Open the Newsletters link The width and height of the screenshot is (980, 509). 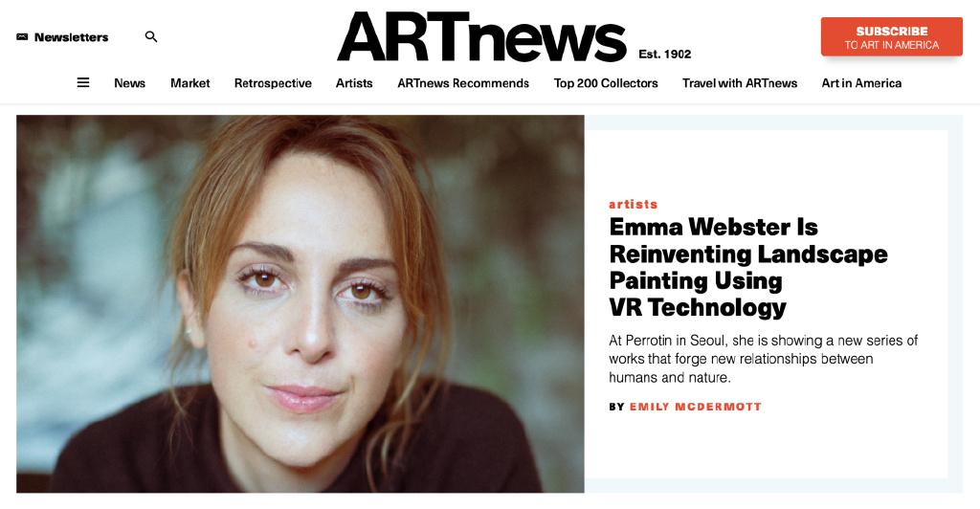pyautogui.click(x=71, y=37)
